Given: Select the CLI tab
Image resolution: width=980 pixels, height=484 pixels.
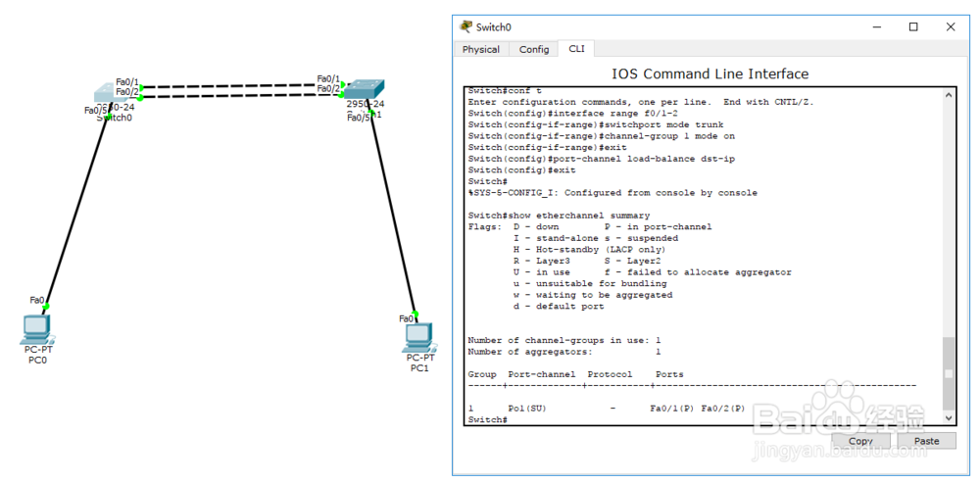Looking at the screenshot, I should 576,49.
